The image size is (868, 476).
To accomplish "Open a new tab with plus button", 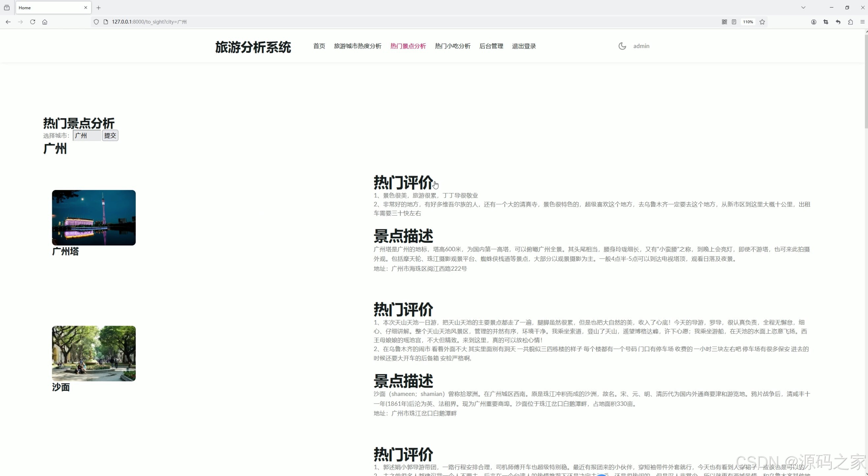I will (x=98, y=8).
